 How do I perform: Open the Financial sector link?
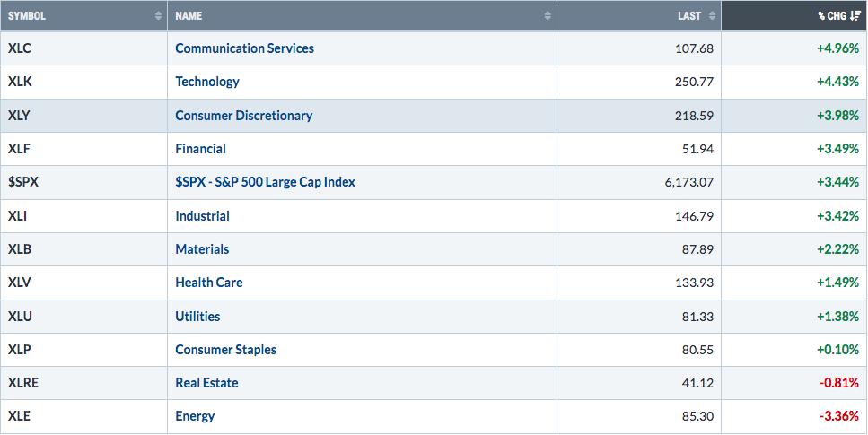point(200,149)
